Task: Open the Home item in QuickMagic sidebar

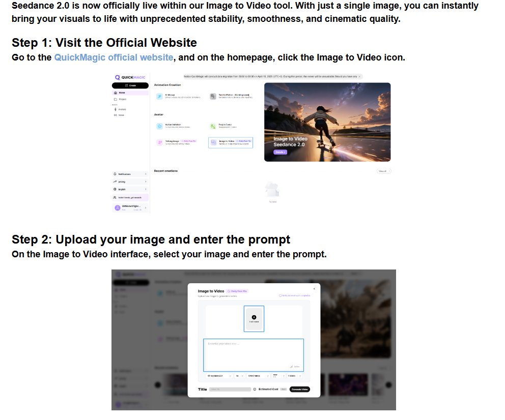Action: coord(130,93)
